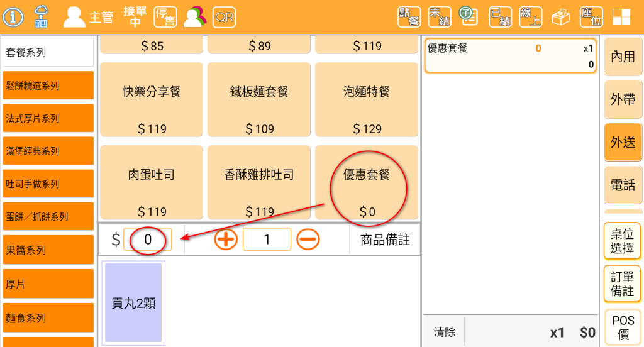
Task: Select 內用 dine-in order type
Action: [623, 57]
